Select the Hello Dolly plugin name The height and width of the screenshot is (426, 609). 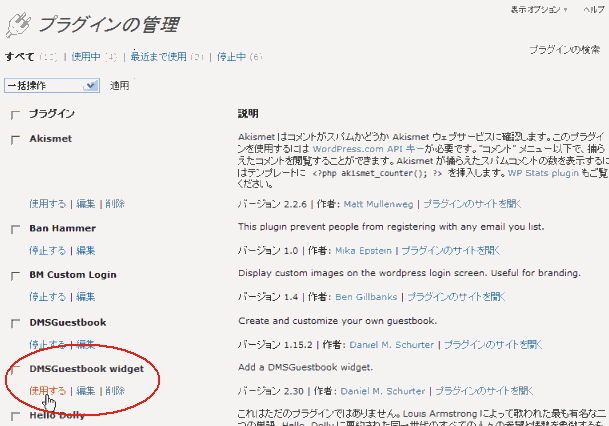tap(57, 416)
